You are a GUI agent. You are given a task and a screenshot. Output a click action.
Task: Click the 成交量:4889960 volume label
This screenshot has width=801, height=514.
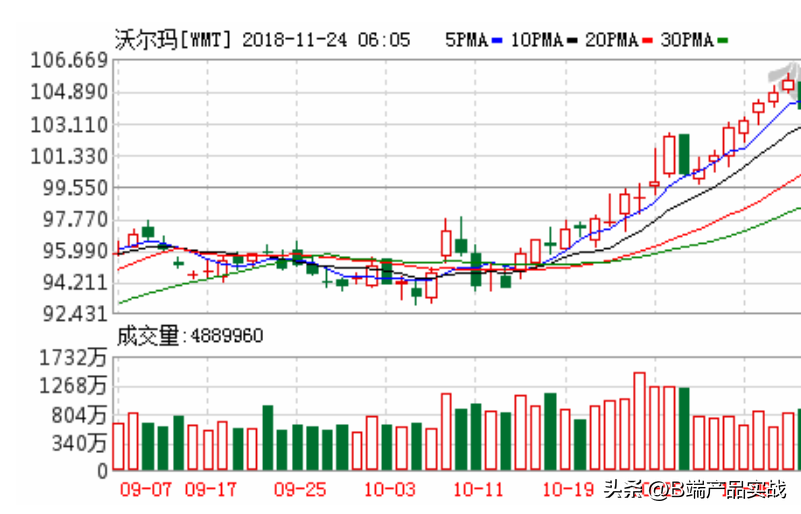pyautogui.click(x=190, y=336)
